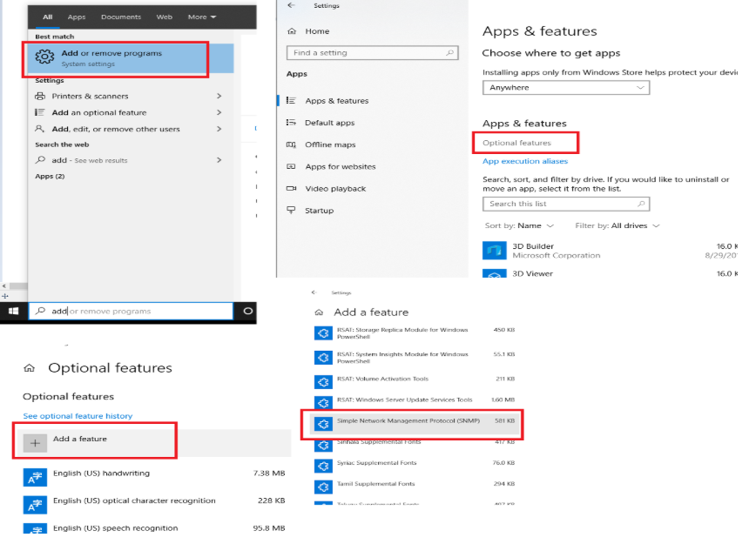Click the SNMP feature gear icon
The image size is (756, 544).
point(323,424)
